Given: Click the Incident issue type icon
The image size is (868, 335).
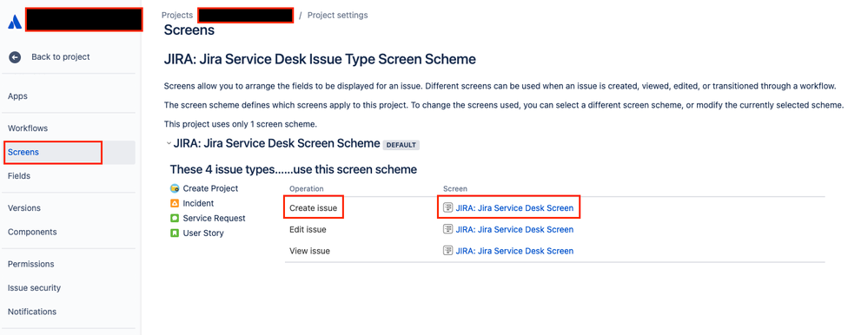Looking at the screenshot, I should (175, 203).
